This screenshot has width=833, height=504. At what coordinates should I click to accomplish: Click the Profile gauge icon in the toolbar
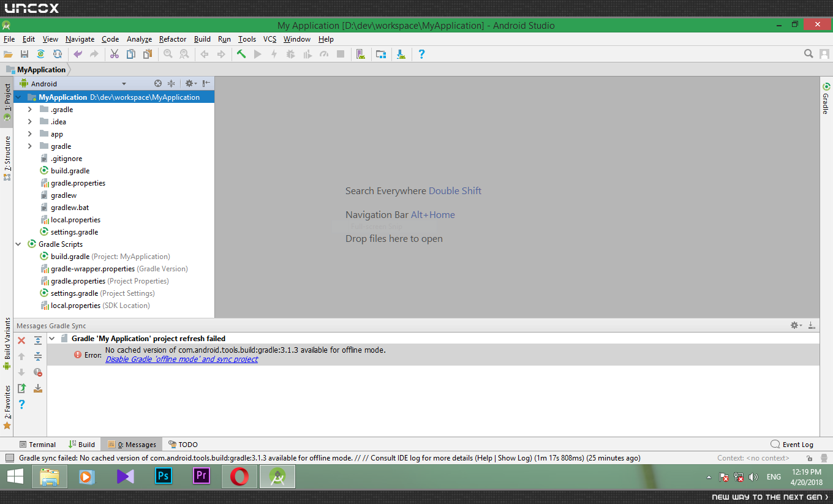(324, 55)
